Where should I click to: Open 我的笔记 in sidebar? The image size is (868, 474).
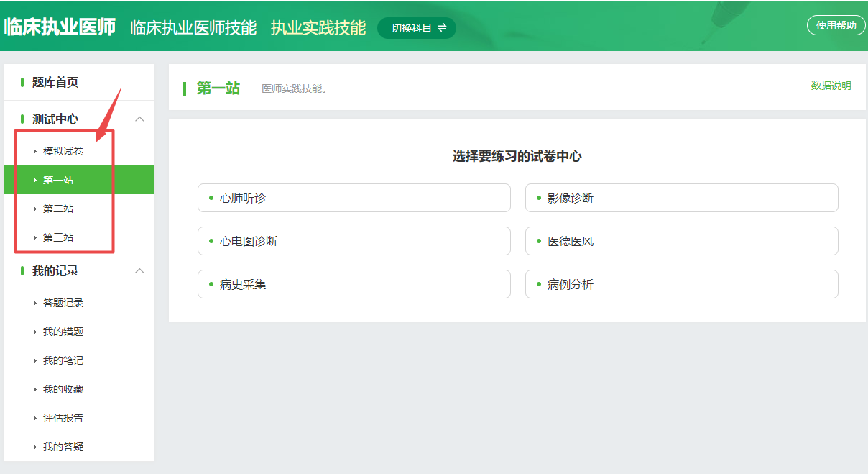[63, 360]
